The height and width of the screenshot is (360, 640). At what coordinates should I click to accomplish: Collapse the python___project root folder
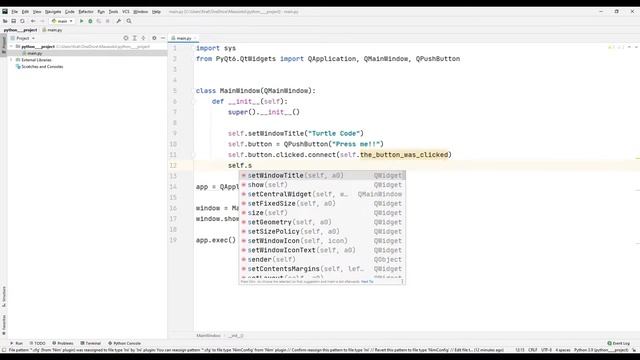pyautogui.click(x=11, y=47)
